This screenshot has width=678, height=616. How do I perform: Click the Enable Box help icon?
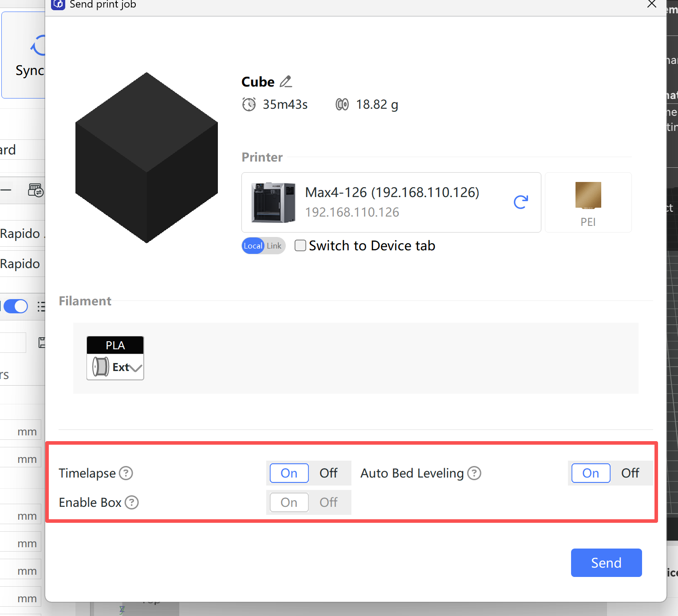(131, 502)
